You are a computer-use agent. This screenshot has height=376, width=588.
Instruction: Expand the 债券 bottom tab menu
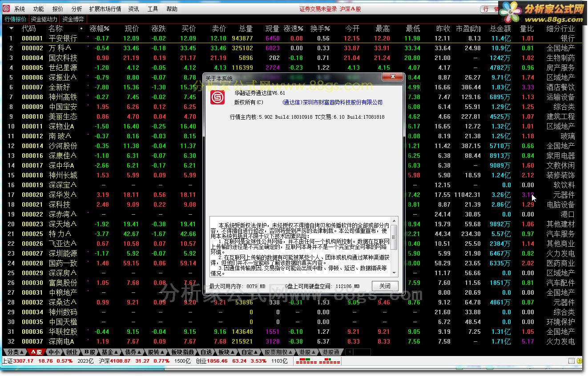[133, 352]
